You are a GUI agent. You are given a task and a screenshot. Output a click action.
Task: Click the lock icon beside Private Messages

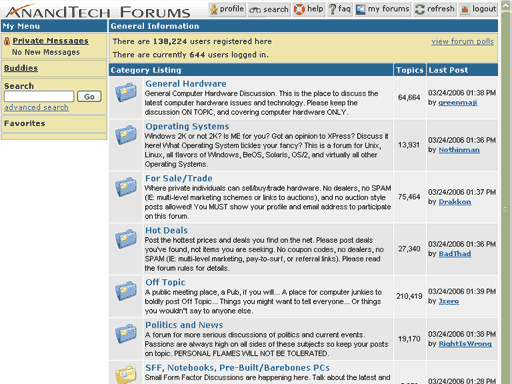[x=7, y=41]
